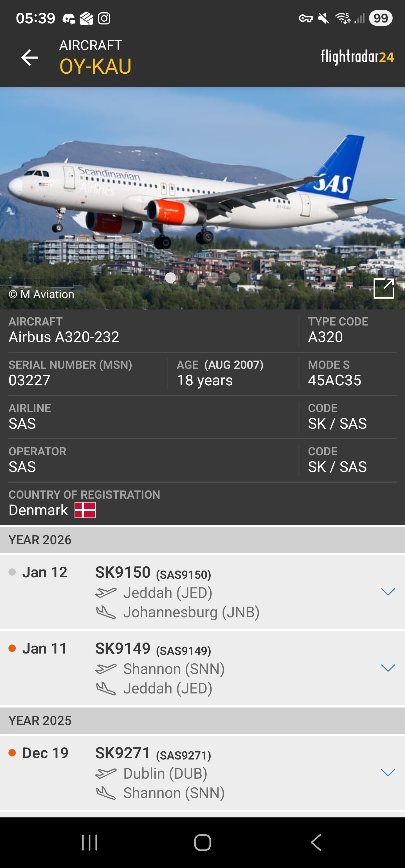Screen dimensions: 405x868
Task: Expand the SK9271 flight details chevron
Action: [x=388, y=773]
